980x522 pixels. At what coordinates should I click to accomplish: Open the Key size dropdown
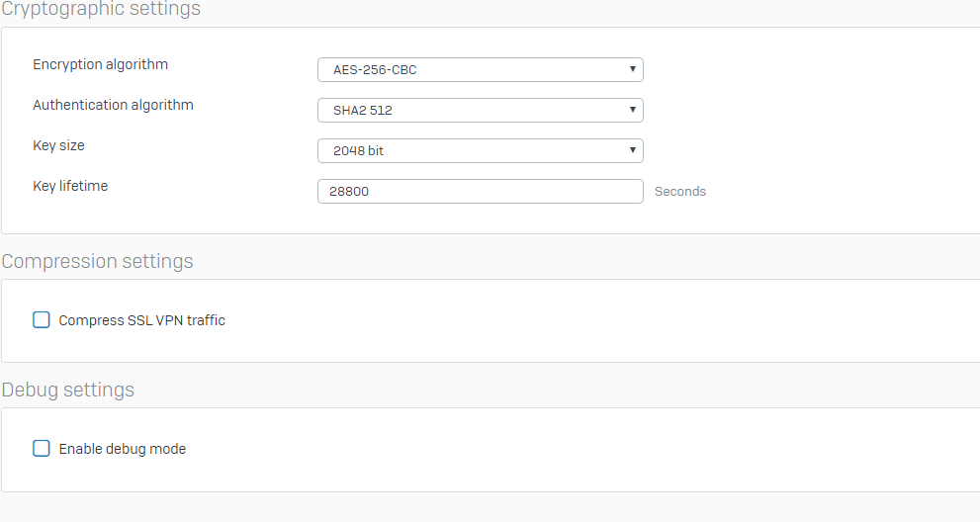[x=480, y=151]
